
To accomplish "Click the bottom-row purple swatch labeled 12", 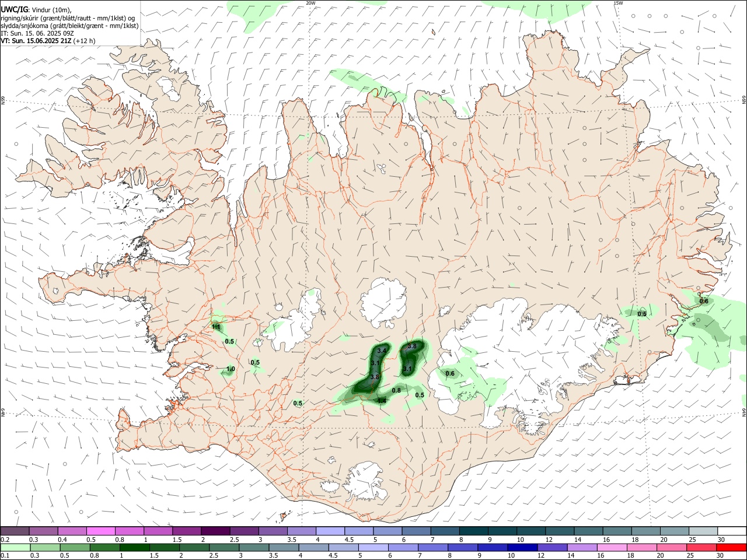I will point(551,547).
